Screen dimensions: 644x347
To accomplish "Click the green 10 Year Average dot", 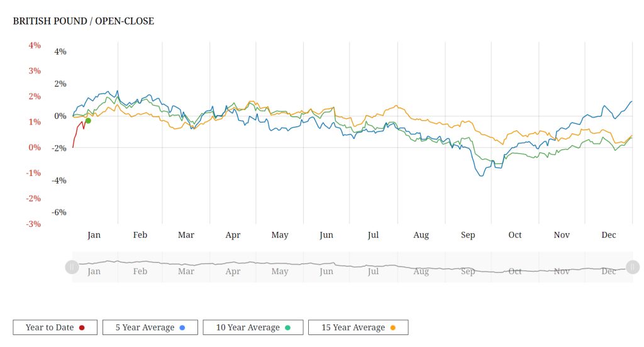I will pyautogui.click(x=287, y=328).
